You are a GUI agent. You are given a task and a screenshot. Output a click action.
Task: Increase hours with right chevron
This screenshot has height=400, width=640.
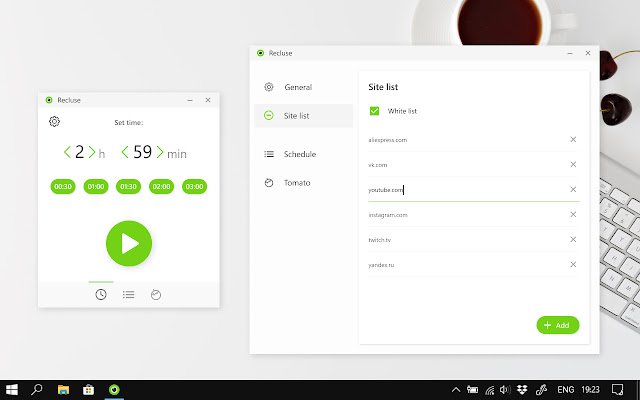[x=92, y=152]
